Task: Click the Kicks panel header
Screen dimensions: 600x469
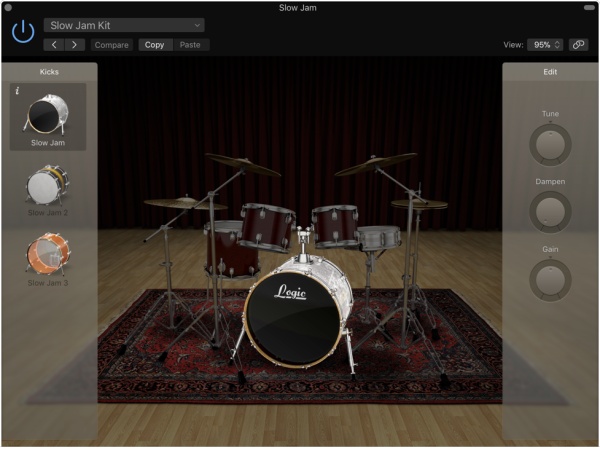Action: coord(49,72)
